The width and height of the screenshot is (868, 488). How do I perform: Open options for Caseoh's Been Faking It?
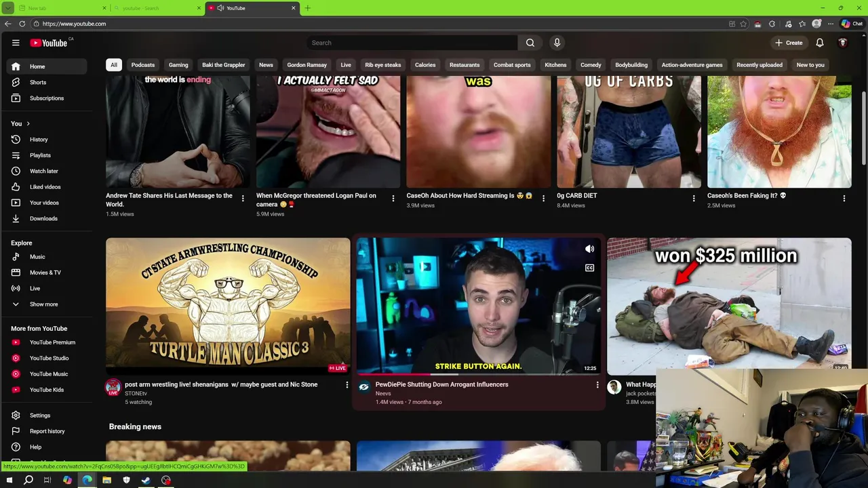coord(844,199)
